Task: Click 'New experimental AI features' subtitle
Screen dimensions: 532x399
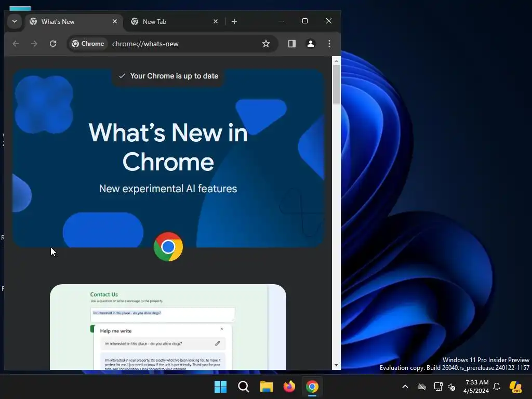Action: pyautogui.click(x=168, y=189)
